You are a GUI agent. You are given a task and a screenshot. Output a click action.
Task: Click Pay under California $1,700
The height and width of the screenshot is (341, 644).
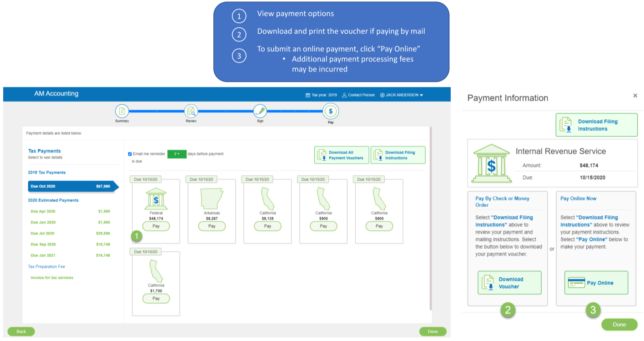(156, 298)
